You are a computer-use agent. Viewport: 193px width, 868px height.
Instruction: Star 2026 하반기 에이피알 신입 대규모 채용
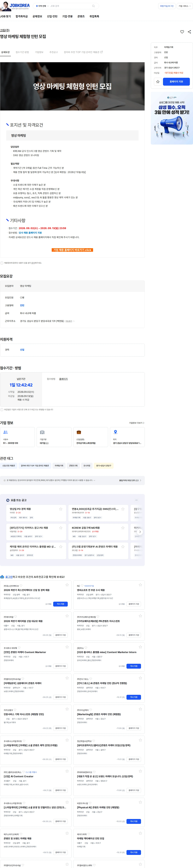(x=67, y=616)
